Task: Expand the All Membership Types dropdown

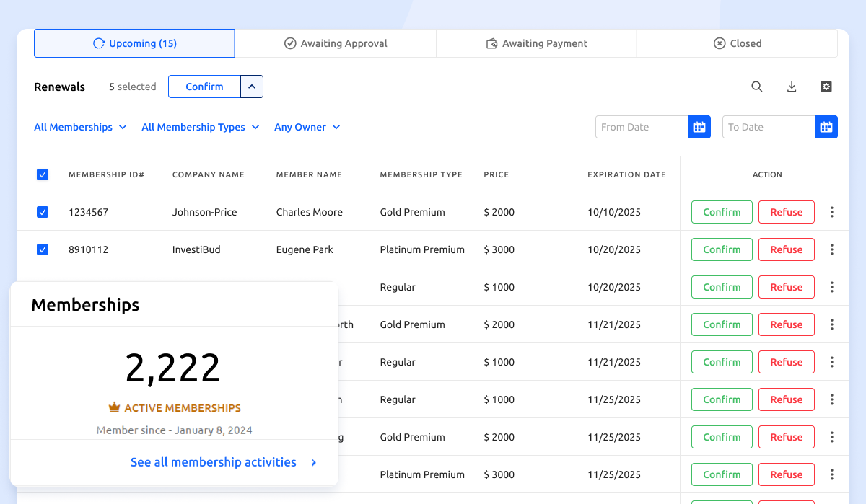Action: point(200,127)
